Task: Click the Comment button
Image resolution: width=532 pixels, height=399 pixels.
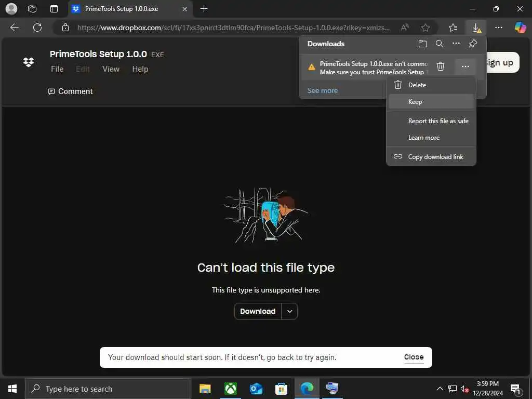Action: point(70,91)
